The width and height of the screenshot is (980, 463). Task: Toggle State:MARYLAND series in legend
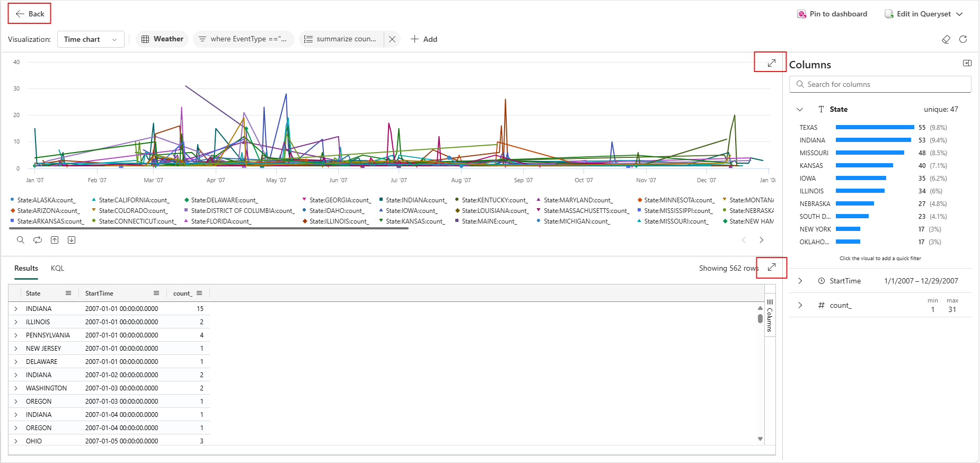pyautogui.click(x=575, y=200)
